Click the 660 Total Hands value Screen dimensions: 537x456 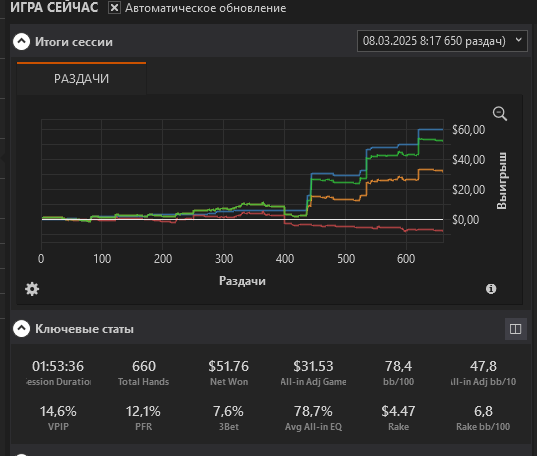(144, 366)
